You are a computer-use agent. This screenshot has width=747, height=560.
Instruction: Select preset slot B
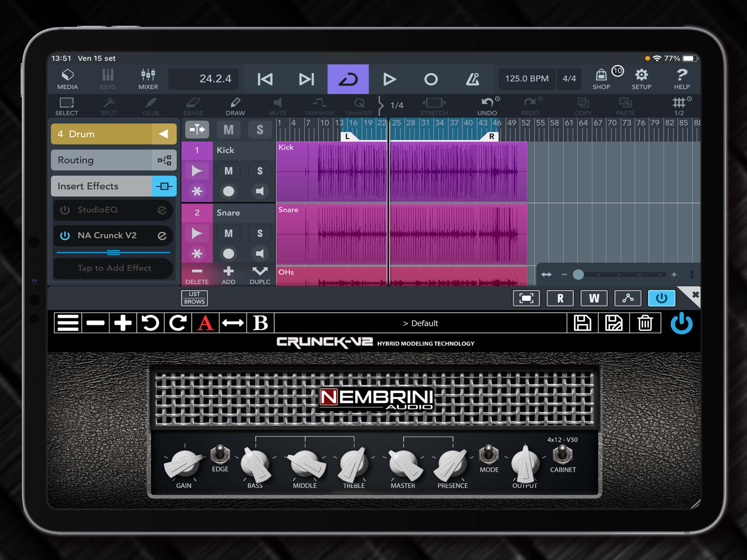[260, 323]
